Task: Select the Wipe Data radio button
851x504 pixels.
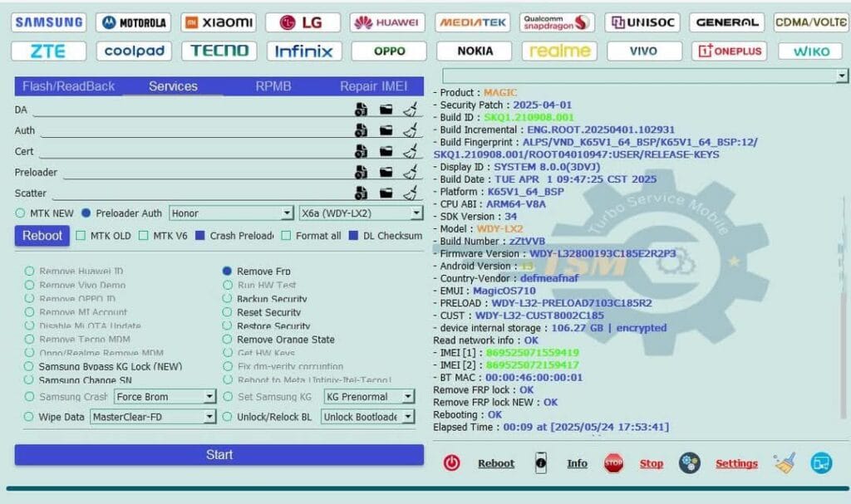Action: pos(29,417)
